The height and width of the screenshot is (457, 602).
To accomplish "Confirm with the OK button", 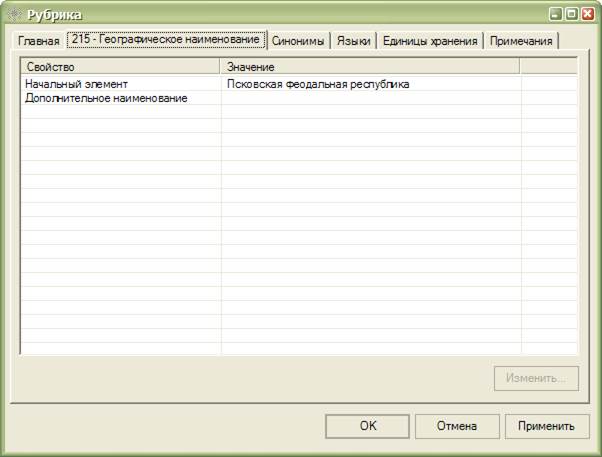I will coord(367,426).
